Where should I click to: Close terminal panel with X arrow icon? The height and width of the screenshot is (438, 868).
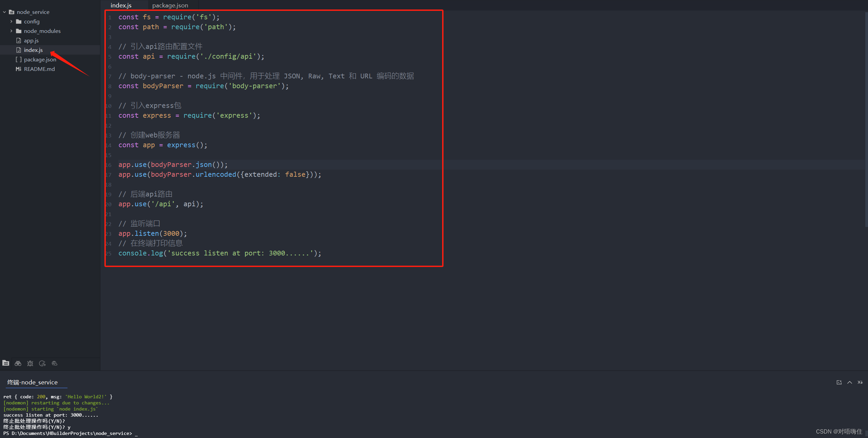pyautogui.click(x=860, y=382)
